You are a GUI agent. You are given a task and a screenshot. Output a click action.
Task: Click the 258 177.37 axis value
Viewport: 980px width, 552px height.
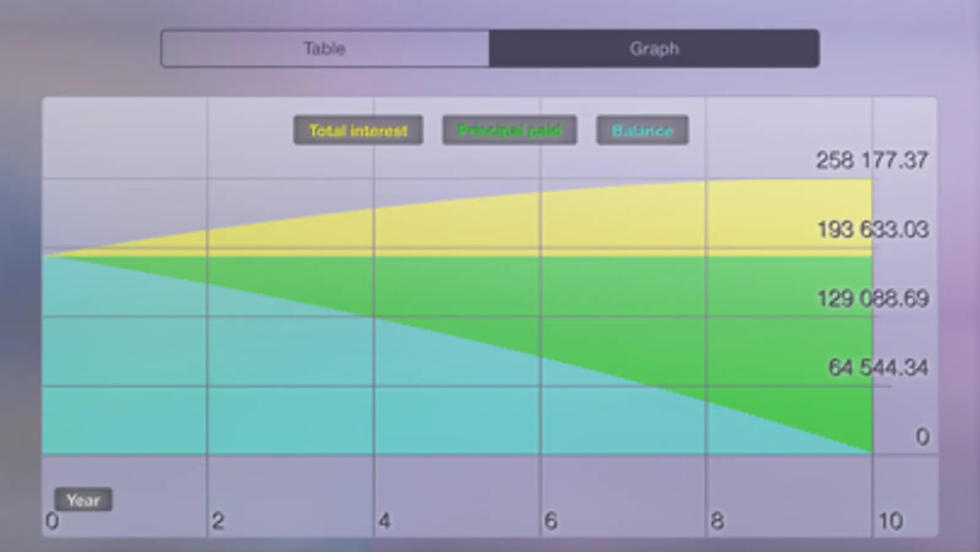pyautogui.click(x=872, y=161)
